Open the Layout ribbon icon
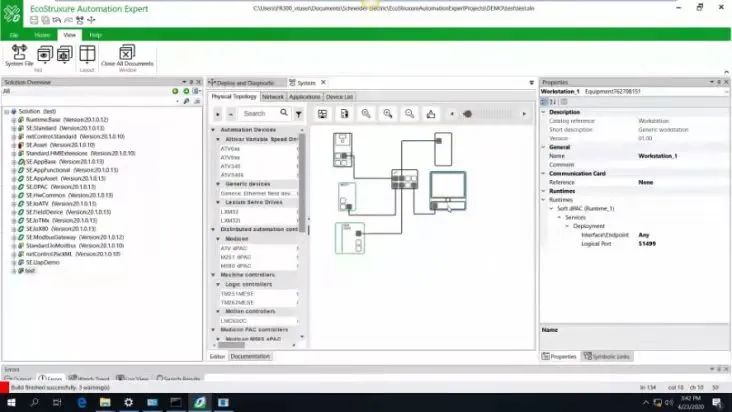 [87, 54]
